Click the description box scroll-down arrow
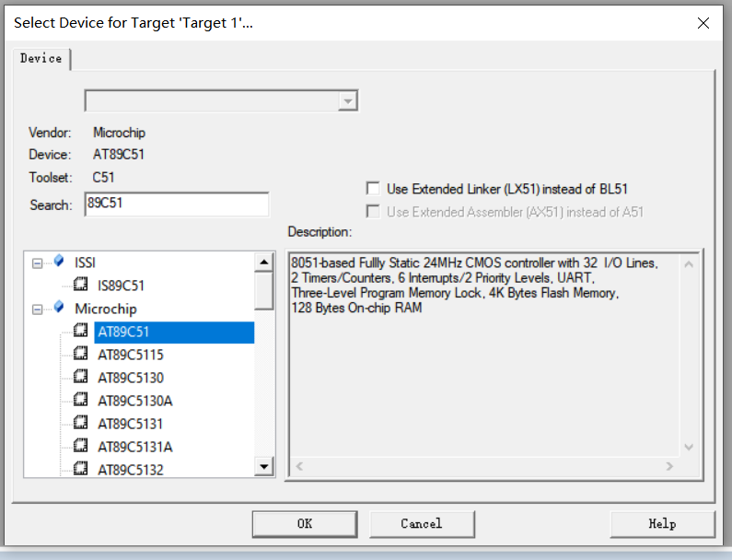This screenshot has height=560, width=732. coord(689,447)
